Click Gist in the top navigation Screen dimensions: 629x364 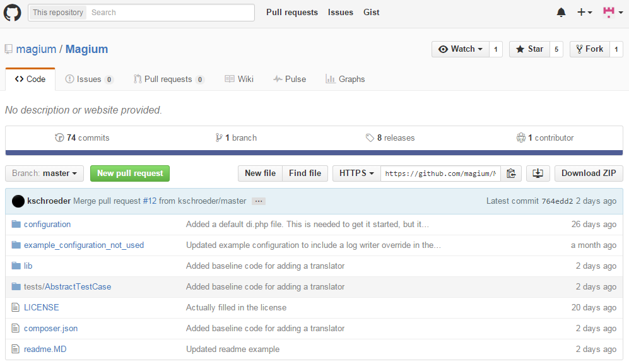pos(372,13)
